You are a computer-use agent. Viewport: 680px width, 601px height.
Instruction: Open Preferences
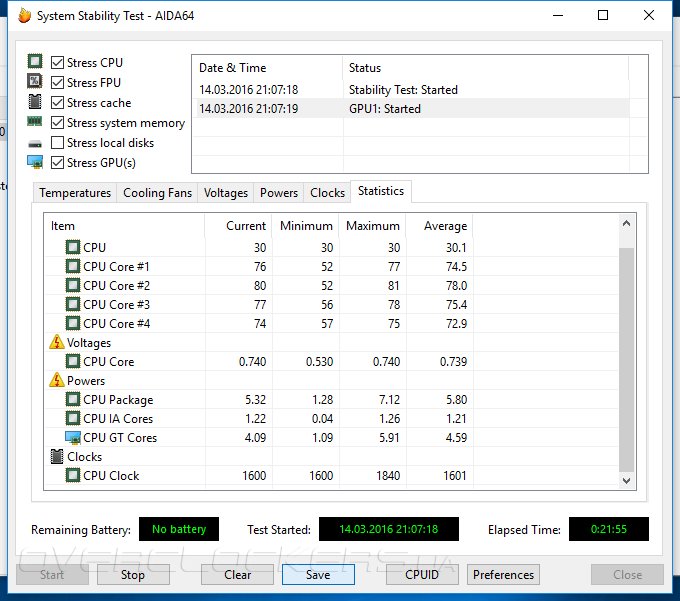tap(503, 575)
